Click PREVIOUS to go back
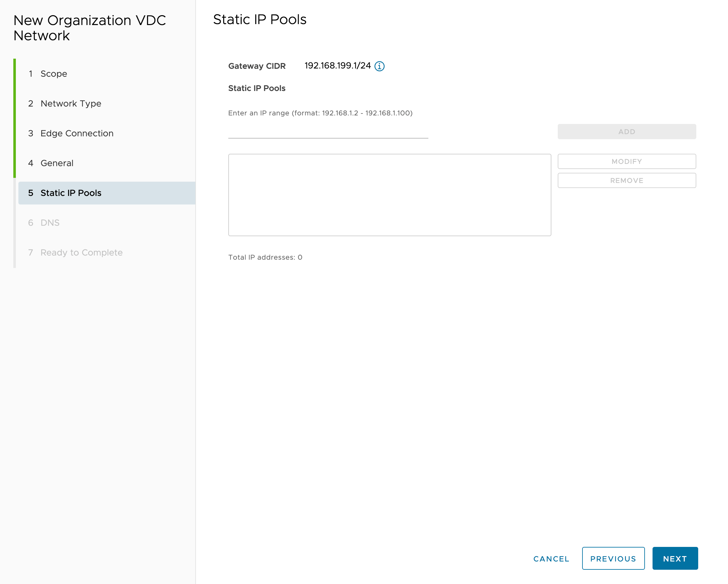 [613, 559]
